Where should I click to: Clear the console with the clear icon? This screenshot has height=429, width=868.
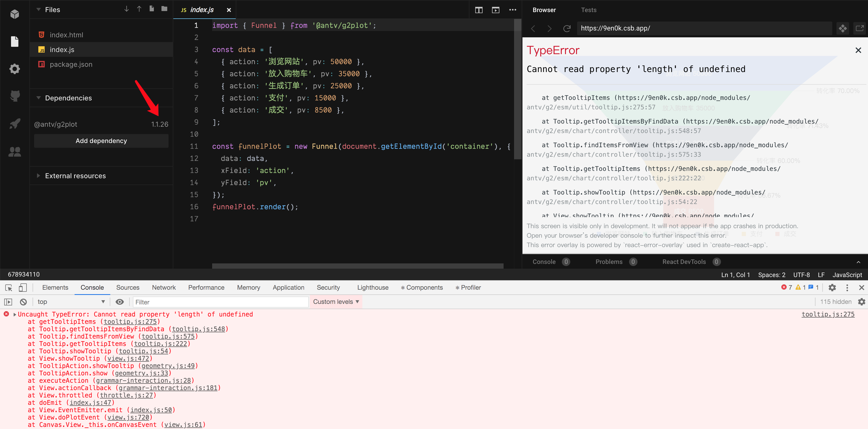pyautogui.click(x=23, y=302)
